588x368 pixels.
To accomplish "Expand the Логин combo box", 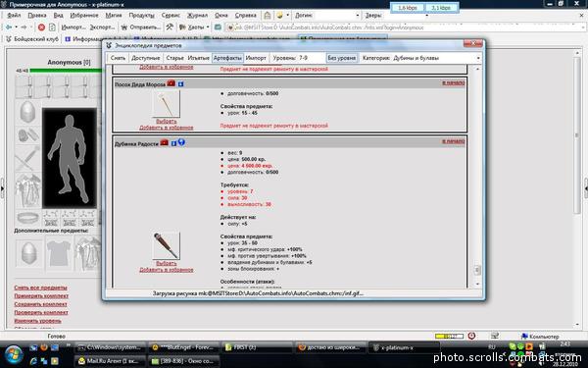I will point(358,16).
